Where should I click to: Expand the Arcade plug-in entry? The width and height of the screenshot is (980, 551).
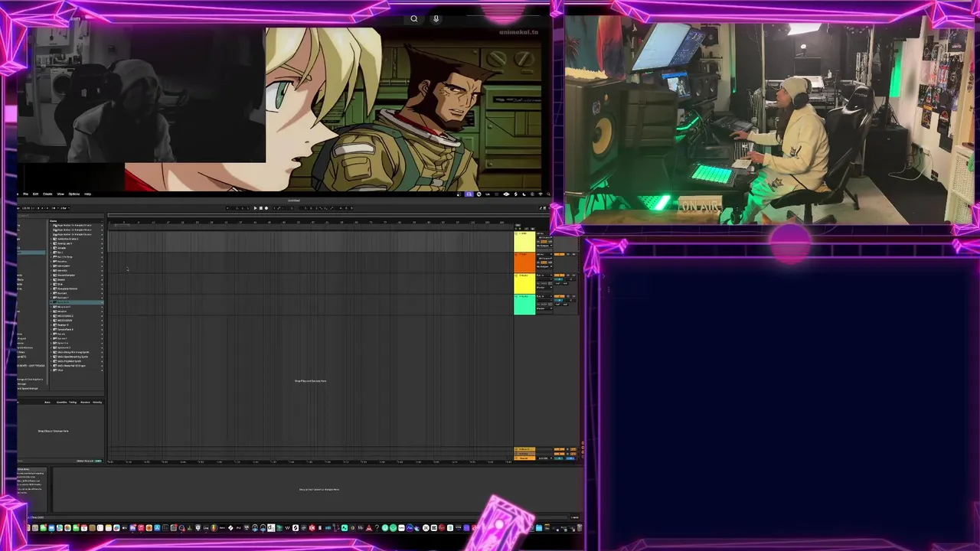51,248
